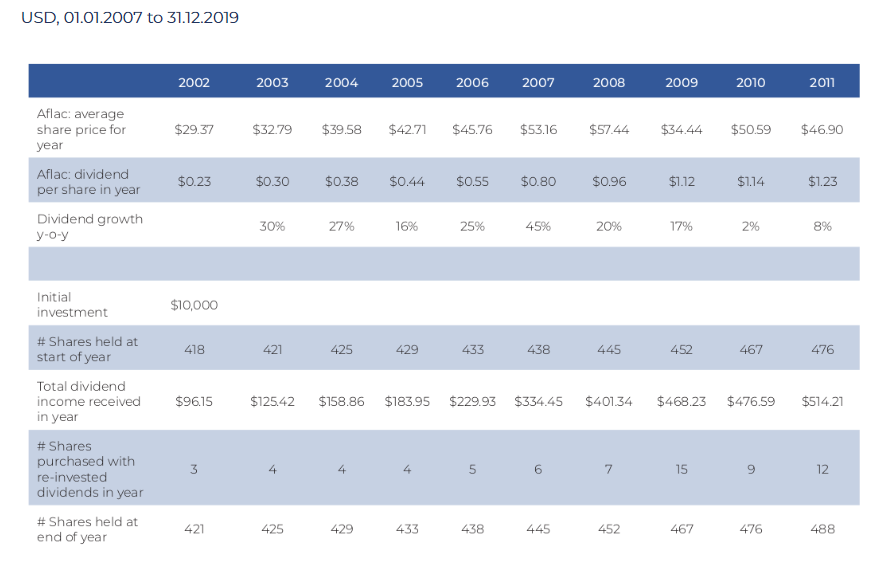Viewport: 869px width, 581px height.
Task: Click the dividend per share cell $1.14
Action: (x=751, y=182)
